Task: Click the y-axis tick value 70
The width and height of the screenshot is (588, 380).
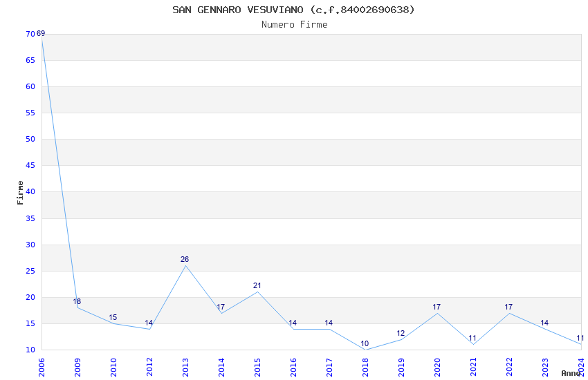Action: point(30,34)
